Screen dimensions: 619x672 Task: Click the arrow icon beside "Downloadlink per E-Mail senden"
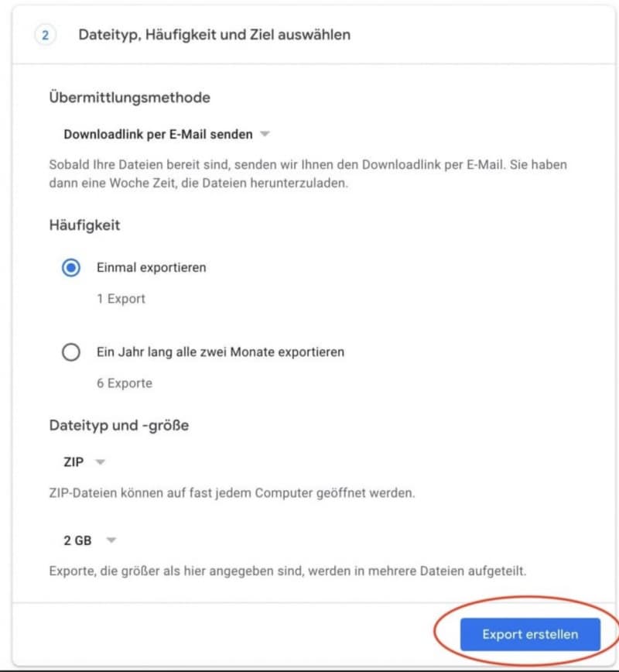(265, 134)
